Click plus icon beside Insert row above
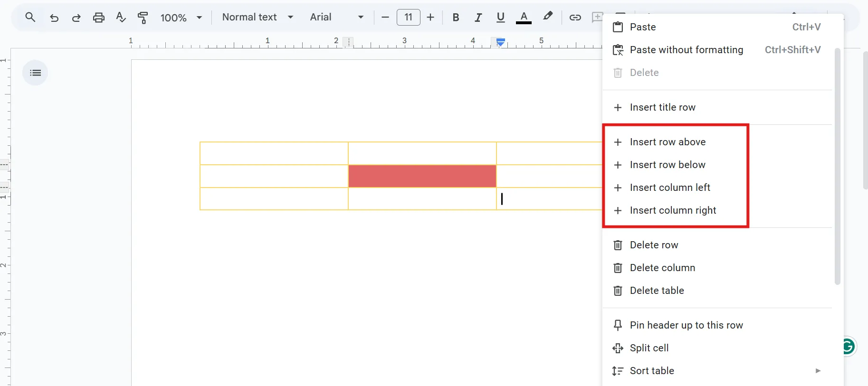868x386 pixels. [618, 142]
